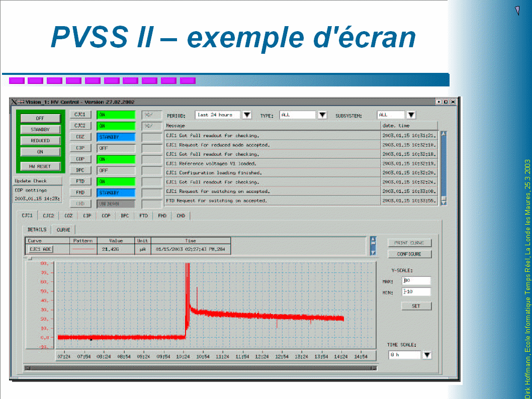Click the FMD subsystem button beside the STANDBY status
Image resolution: width=532 pixels, height=399 pixels.
[80, 192]
